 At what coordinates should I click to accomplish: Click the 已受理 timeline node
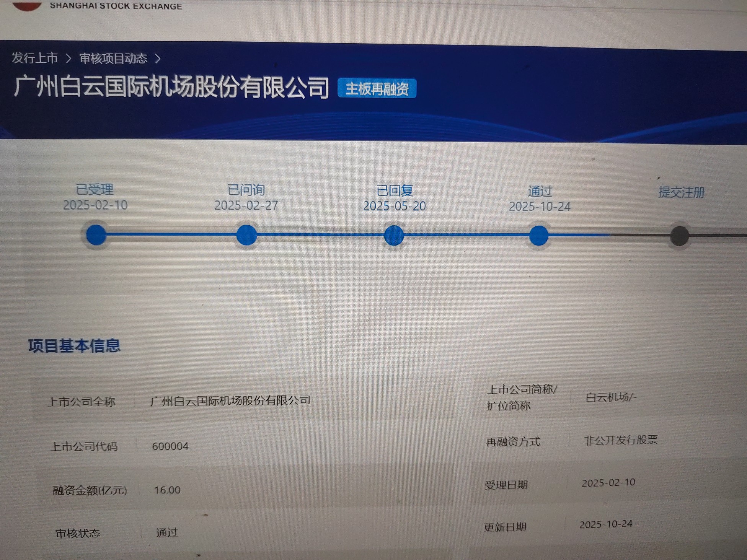pyautogui.click(x=96, y=235)
